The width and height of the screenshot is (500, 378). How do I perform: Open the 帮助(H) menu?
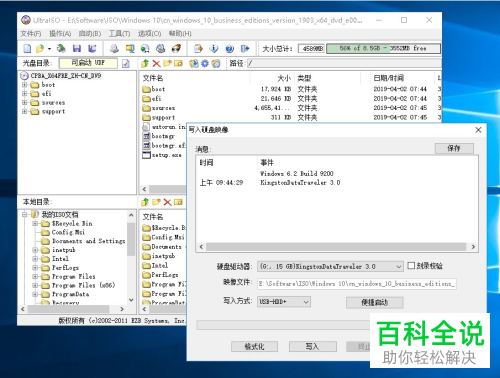click(180, 34)
